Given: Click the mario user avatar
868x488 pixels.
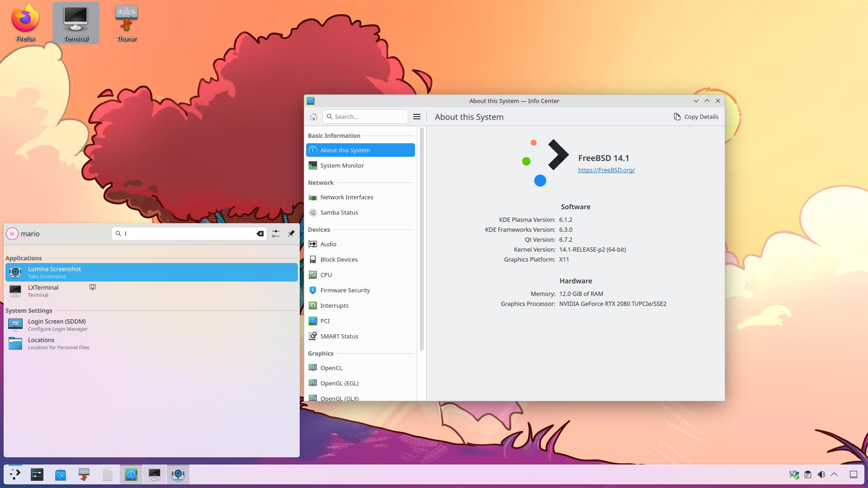Looking at the screenshot, I should point(12,234).
